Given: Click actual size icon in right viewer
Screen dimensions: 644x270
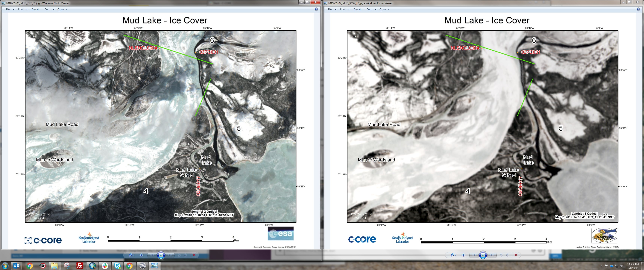Looking at the screenshot, I should 463,255.
